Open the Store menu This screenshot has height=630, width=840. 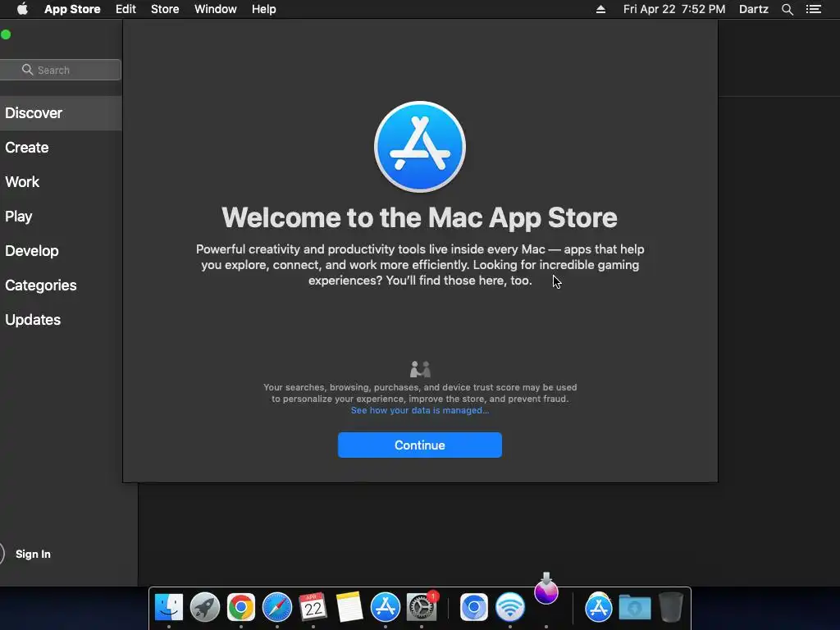click(x=165, y=9)
